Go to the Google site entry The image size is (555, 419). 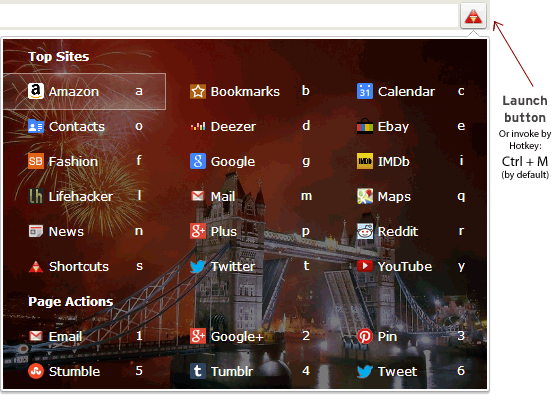point(233,162)
